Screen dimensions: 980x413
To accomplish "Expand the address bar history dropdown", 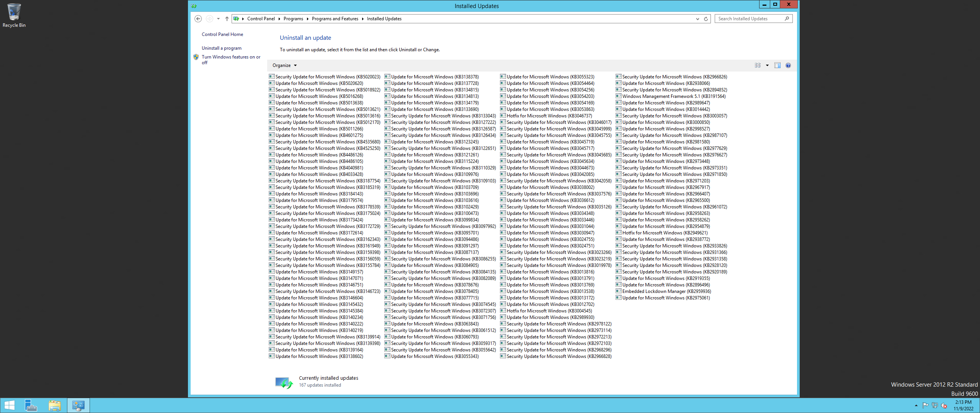I will click(697, 19).
